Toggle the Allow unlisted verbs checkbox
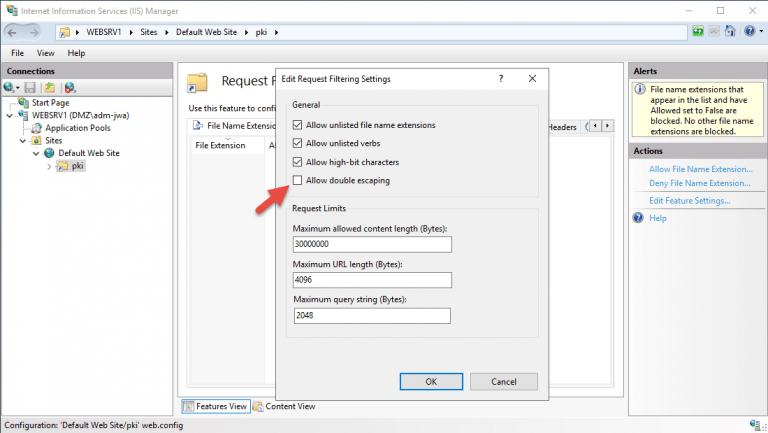 click(297, 144)
